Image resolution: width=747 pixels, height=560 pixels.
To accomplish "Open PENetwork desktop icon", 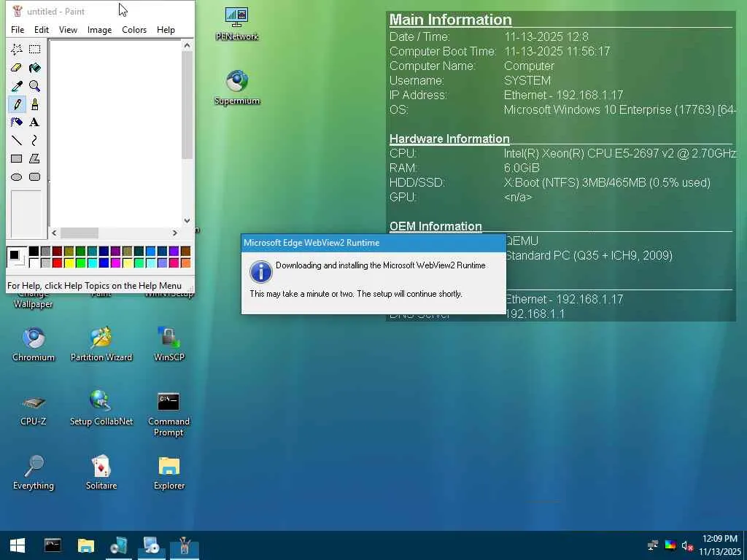I will point(237,24).
